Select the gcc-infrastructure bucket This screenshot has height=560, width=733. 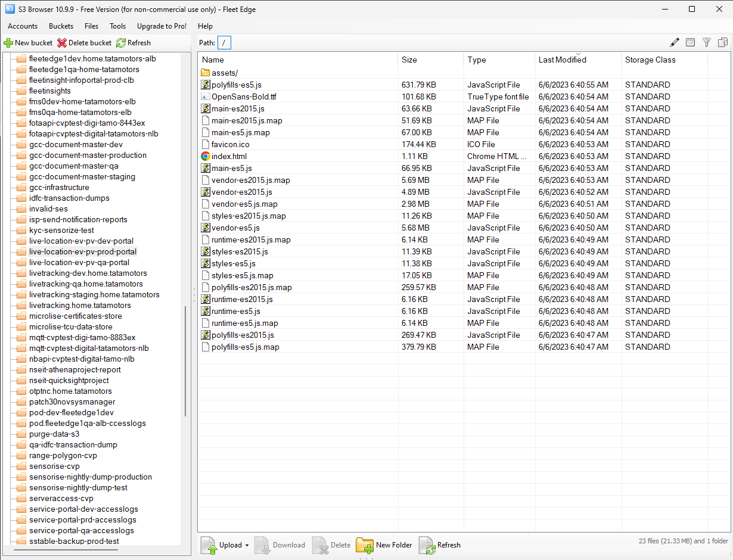[x=59, y=187]
